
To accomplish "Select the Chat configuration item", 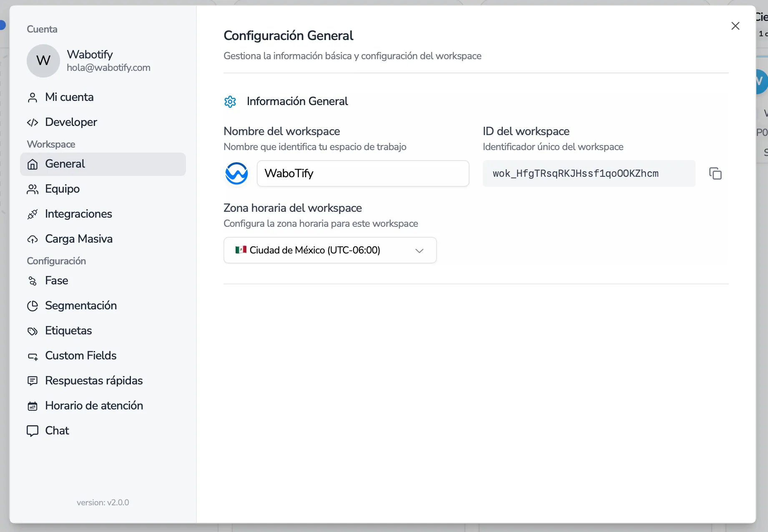I will (57, 431).
